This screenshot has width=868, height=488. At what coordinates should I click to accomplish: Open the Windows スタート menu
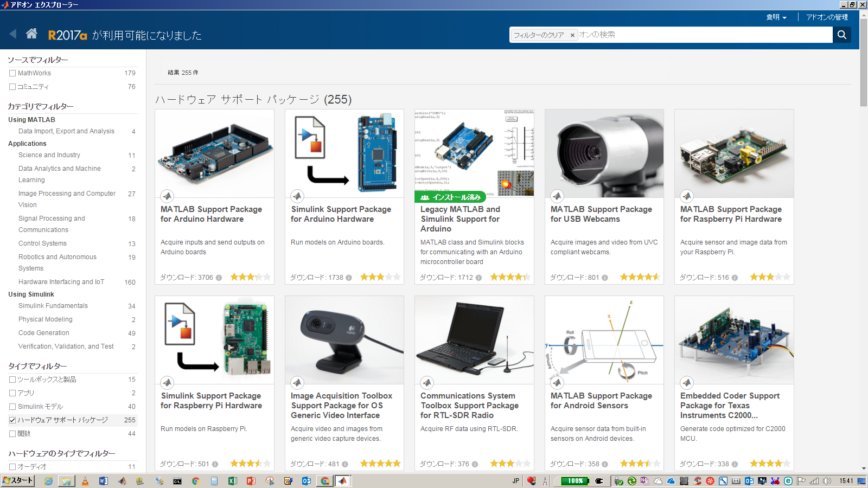point(18,480)
